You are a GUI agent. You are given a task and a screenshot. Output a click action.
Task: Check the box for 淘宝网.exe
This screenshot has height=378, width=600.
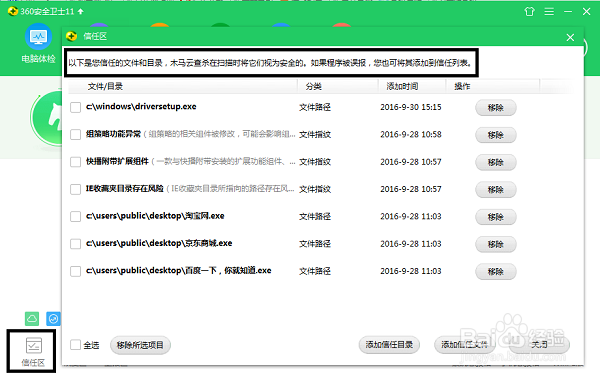[x=75, y=217]
